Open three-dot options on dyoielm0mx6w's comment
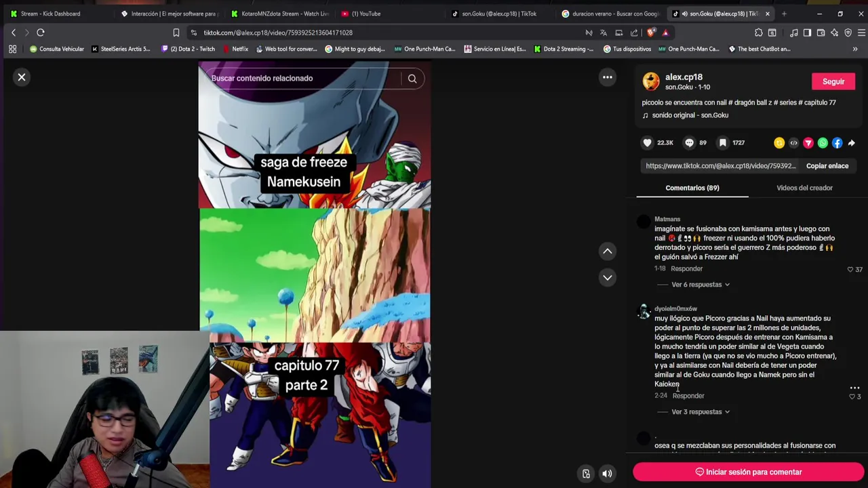 (854, 388)
